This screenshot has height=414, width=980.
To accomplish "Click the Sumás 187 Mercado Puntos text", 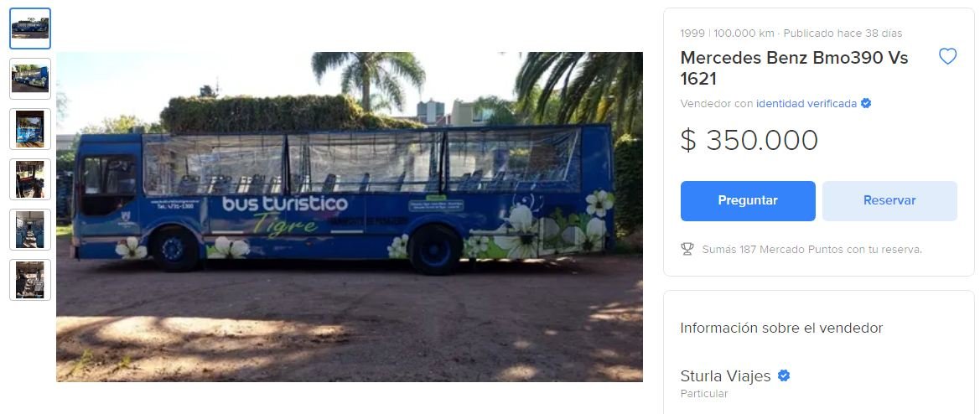I will 811,250.
